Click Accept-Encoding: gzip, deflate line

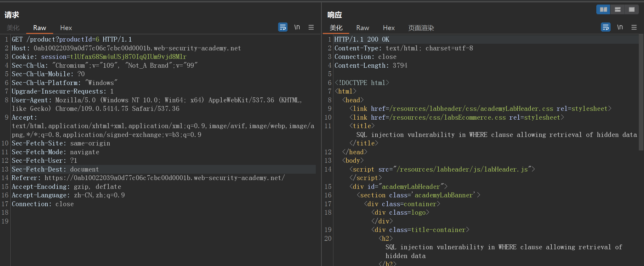pos(66,186)
